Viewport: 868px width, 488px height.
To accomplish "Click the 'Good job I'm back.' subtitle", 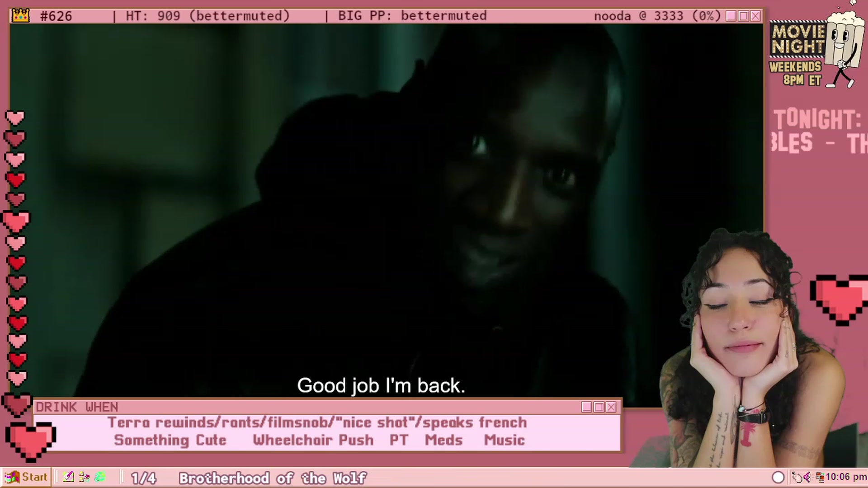I will 381,386.
